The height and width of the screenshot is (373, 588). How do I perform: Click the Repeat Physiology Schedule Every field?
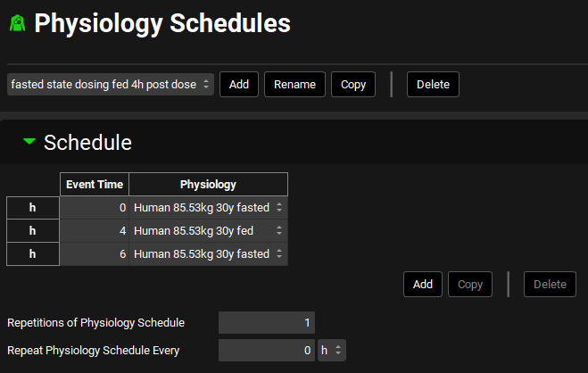(x=267, y=350)
